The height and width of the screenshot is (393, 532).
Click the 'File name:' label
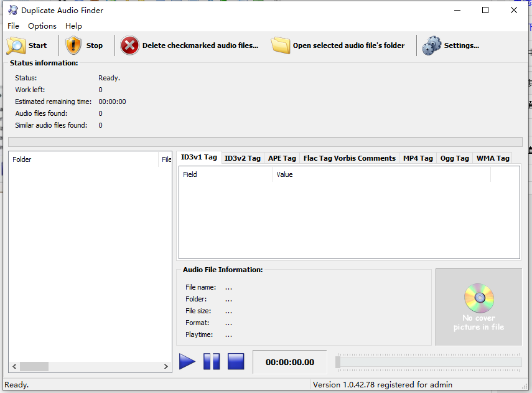[x=200, y=287]
